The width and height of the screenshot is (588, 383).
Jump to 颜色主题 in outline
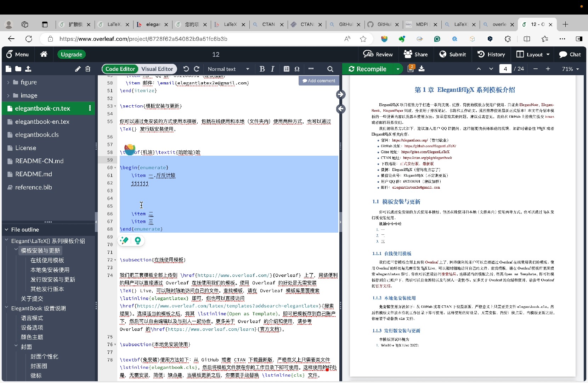coord(32,337)
